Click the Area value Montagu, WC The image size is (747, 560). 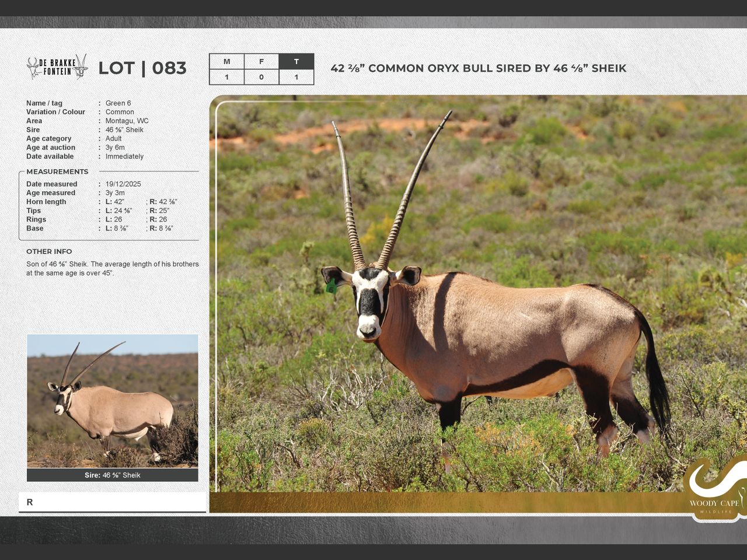point(127,121)
